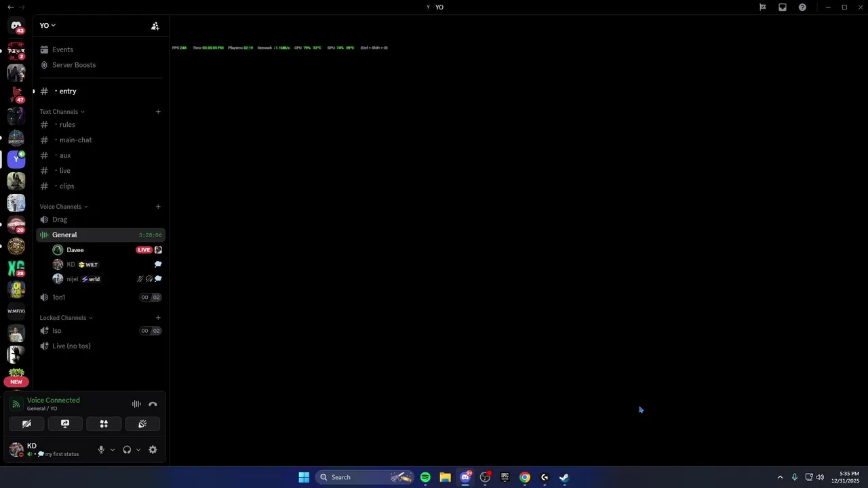Click the Voice Connected status text
This screenshot has height=488, width=868.
[53, 401]
